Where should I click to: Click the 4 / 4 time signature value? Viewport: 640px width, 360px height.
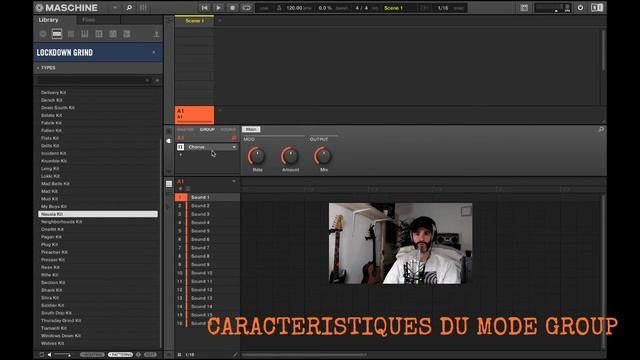click(x=362, y=8)
